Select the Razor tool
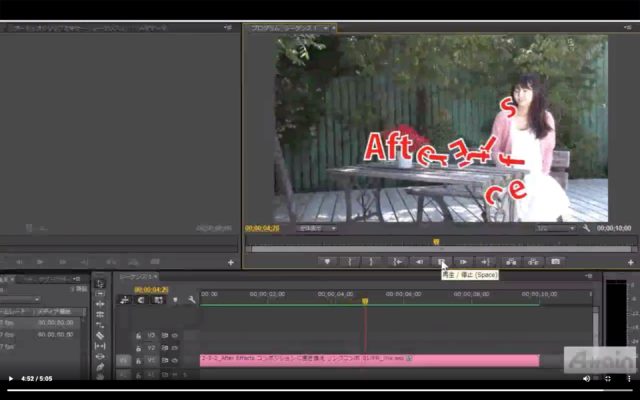 tap(100, 336)
